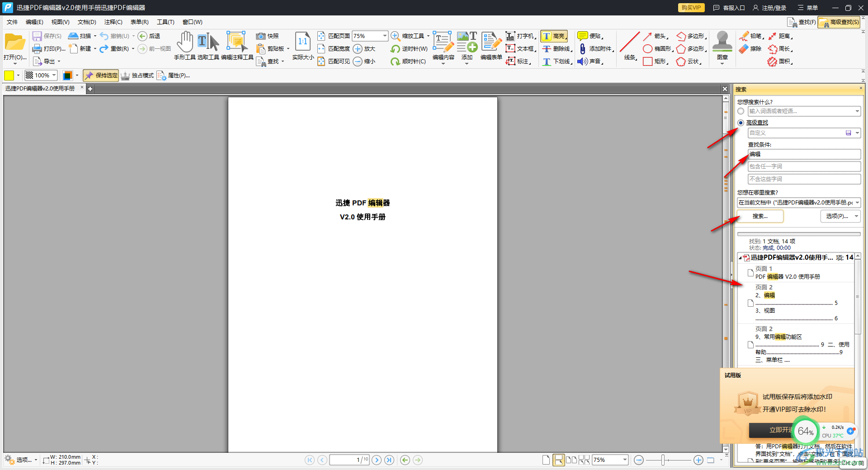Select the 打字机 typewriter tool
The width and height of the screenshot is (868, 470).
pos(520,36)
